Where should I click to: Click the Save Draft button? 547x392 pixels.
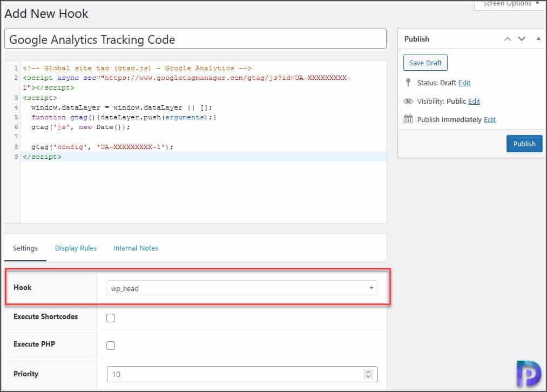(426, 63)
